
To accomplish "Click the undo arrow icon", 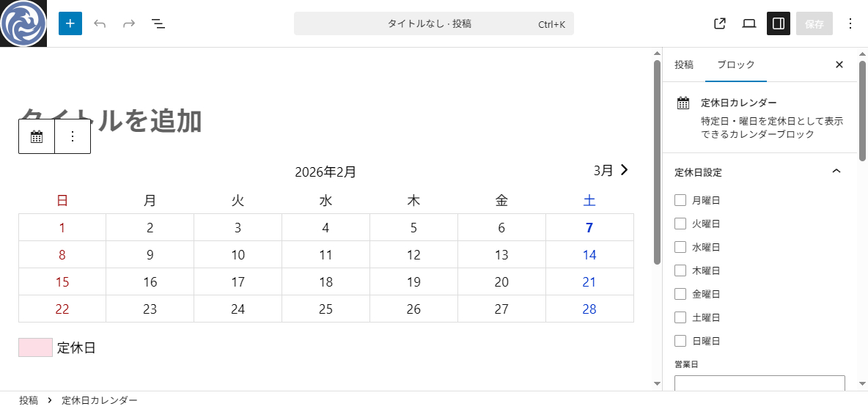I will point(100,23).
